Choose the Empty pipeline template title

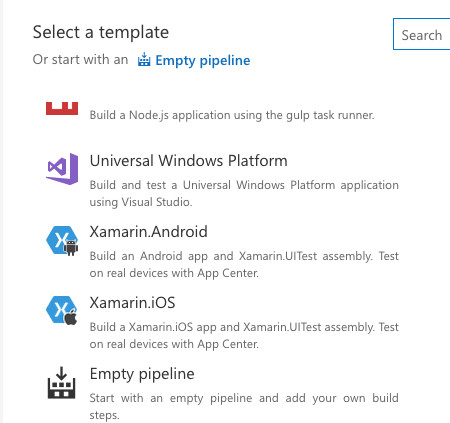pyautogui.click(x=142, y=374)
